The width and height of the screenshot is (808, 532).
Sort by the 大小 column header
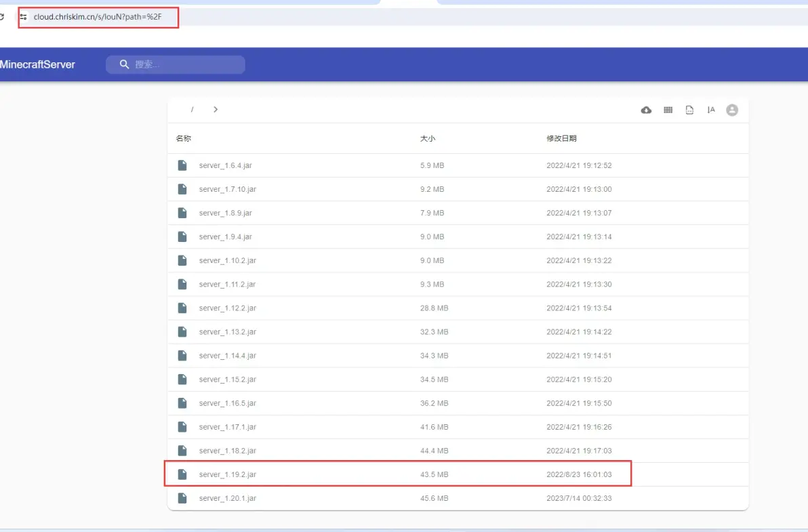(x=428, y=138)
